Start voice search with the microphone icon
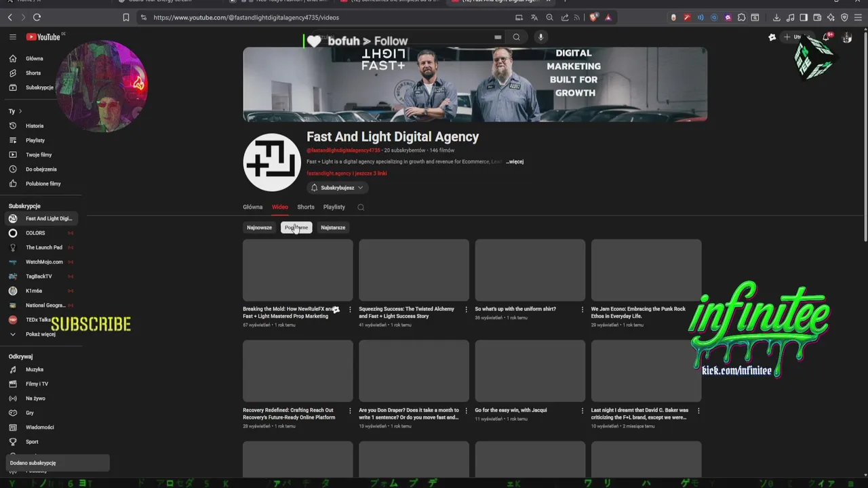The width and height of the screenshot is (868, 488). [x=540, y=37]
